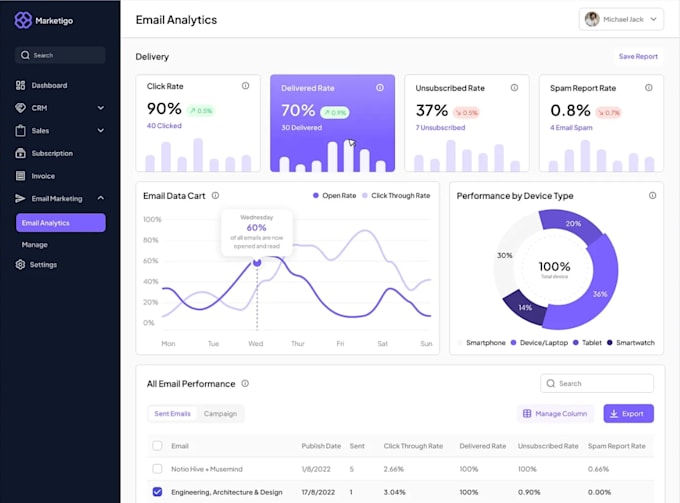Image resolution: width=680 pixels, height=503 pixels.
Task: Click the Marketigo logo icon
Action: (23, 20)
